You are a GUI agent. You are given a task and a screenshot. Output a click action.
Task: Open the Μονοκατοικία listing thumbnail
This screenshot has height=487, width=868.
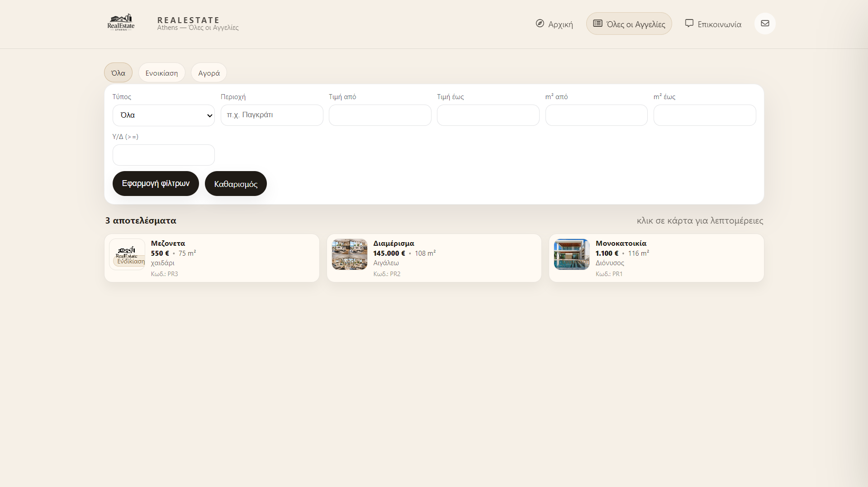pos(572,254)
